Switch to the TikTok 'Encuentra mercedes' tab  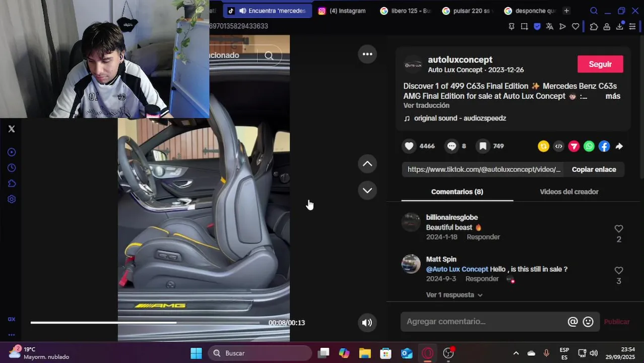[x=267, y=11]
